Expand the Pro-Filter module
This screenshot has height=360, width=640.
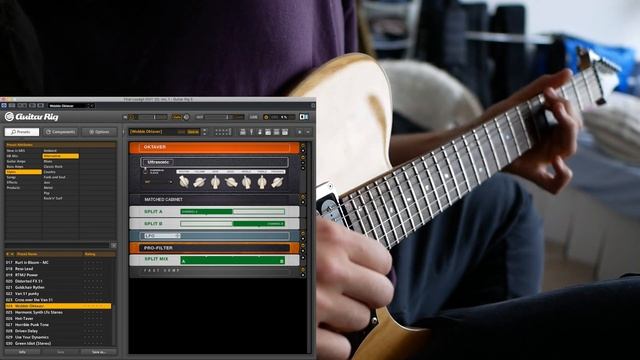(x=303, y=251)
